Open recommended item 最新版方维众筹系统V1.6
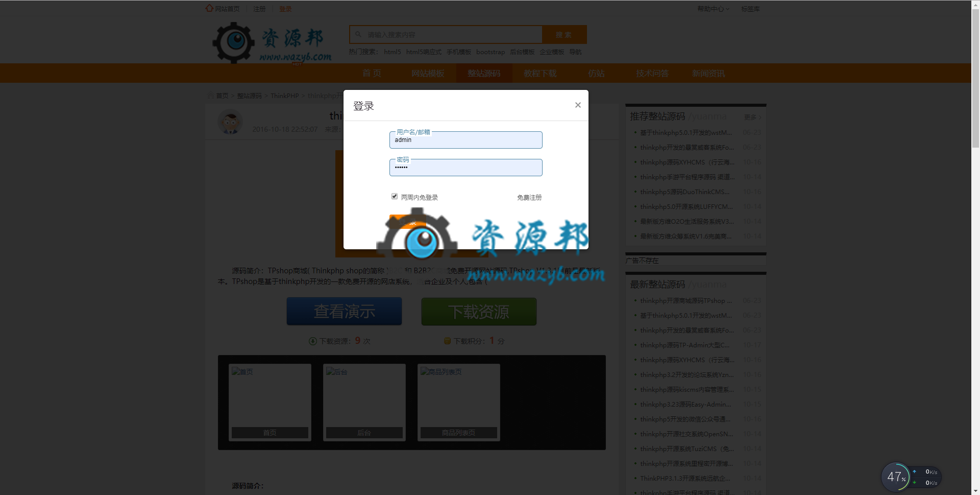The height and width of the screenshot is (495, 980). [686, 236]
